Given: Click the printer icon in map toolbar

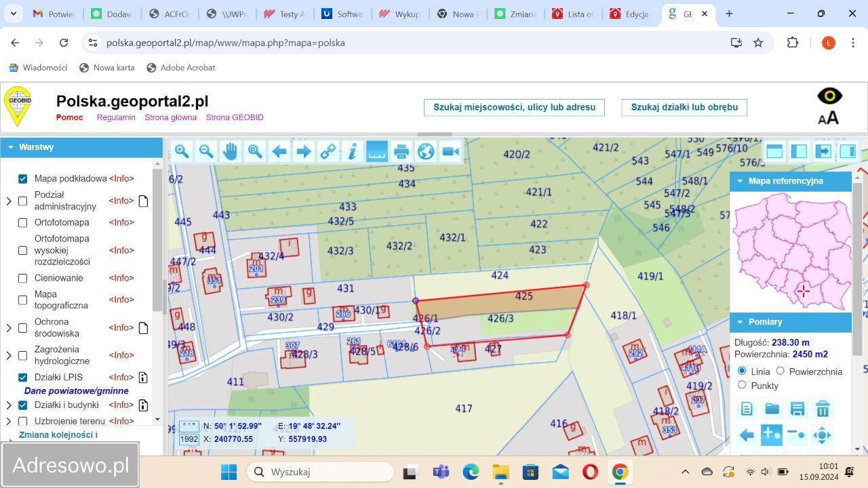Looking at the screenshot, I should pos(401,152).
